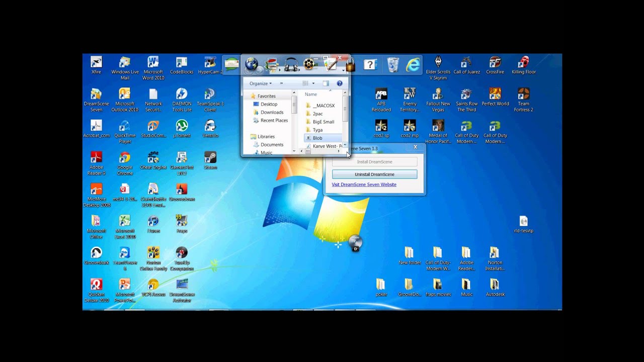Select Team Fortress 2 desktop shortcut
The image size is (644, 362).
[x=523, y=100]
